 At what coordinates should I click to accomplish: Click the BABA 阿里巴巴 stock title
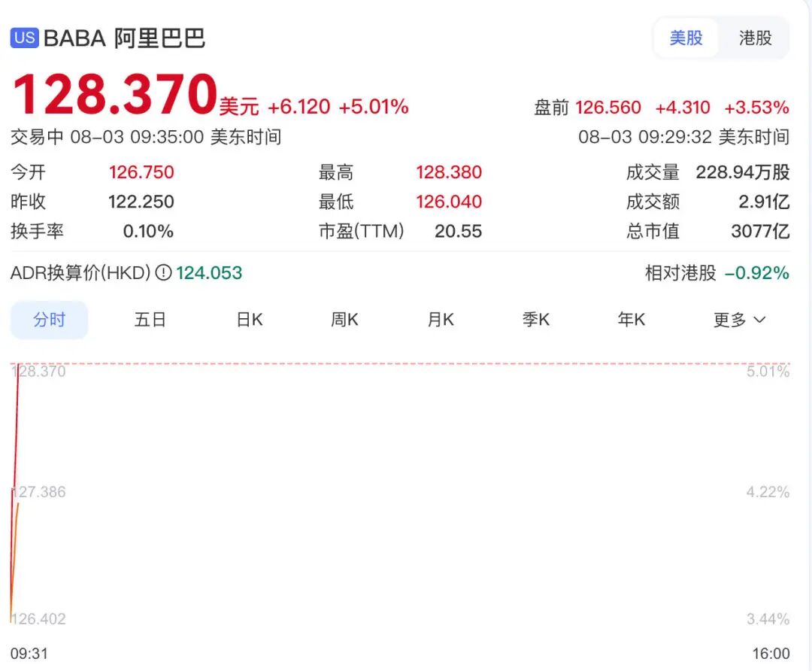tap(124, 38)
